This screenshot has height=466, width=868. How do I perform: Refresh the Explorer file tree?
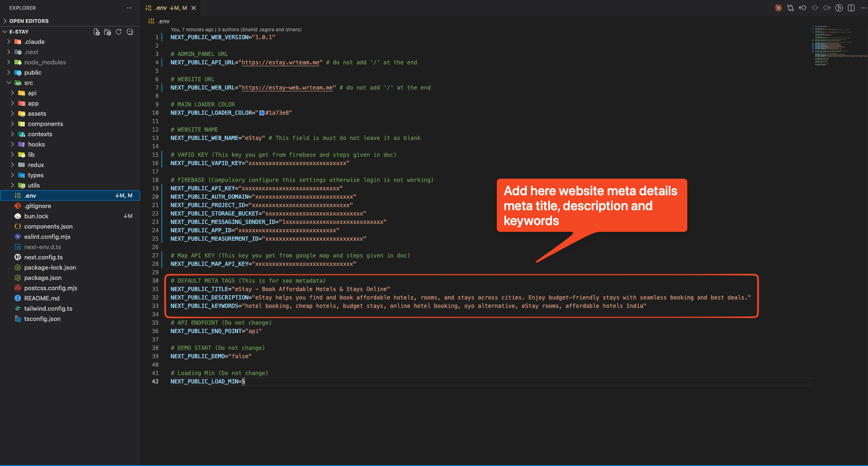[119, 32]
